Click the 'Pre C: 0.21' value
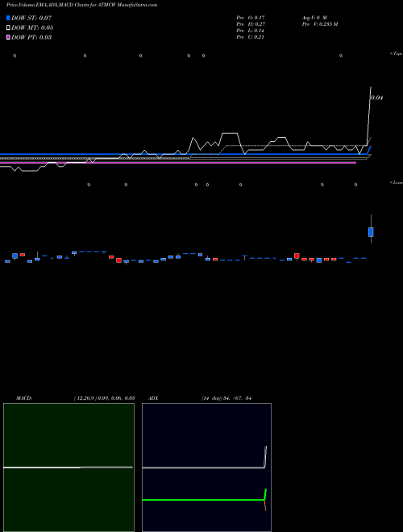The width and height of the screenshot is (403, 532). [x=251, y=37]
